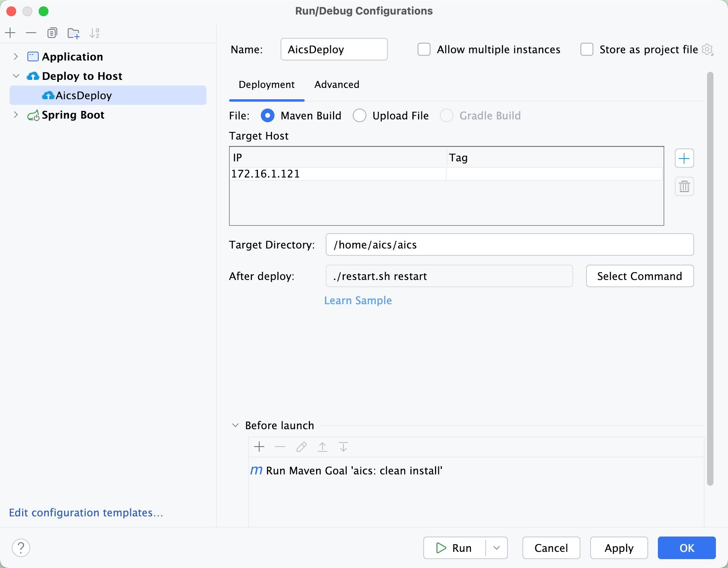The image size is (728, 568).
Task: Edit the before launch task
Action: click(301, 447)
